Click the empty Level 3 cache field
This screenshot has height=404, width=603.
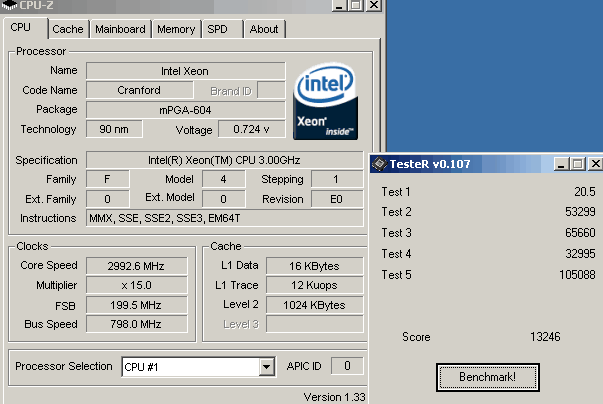(x=315, y=324)
